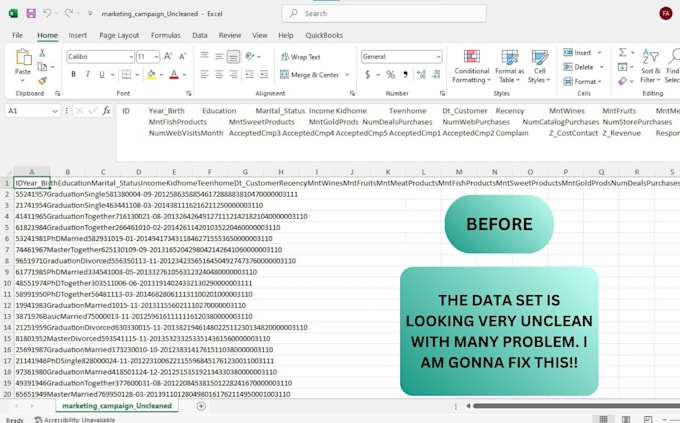Apply red Font Color A
The image size is (680, 423).
[x=174, y=75]
